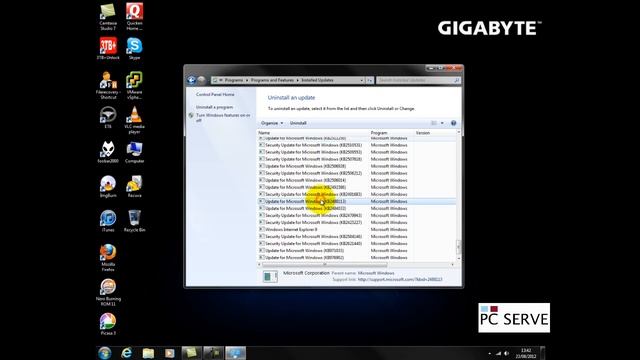The image size is (640, 360).
Task: Select Security Update (KB2510531) row
Action: pyautogui.click(x=357, y=145)
